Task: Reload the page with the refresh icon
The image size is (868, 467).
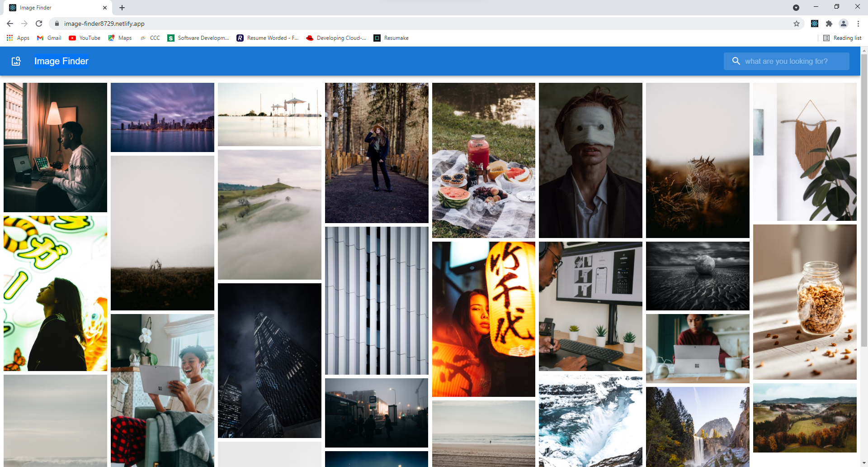Action: click(x=39, y=24)
